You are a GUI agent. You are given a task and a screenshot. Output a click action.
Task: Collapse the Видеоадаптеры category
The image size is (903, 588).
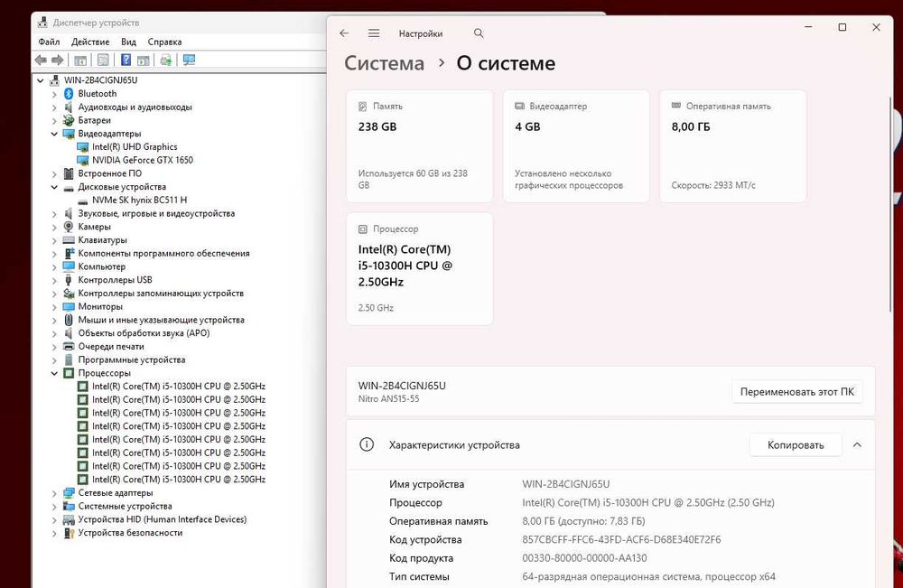pyautogui.click(x=54, y=134)
